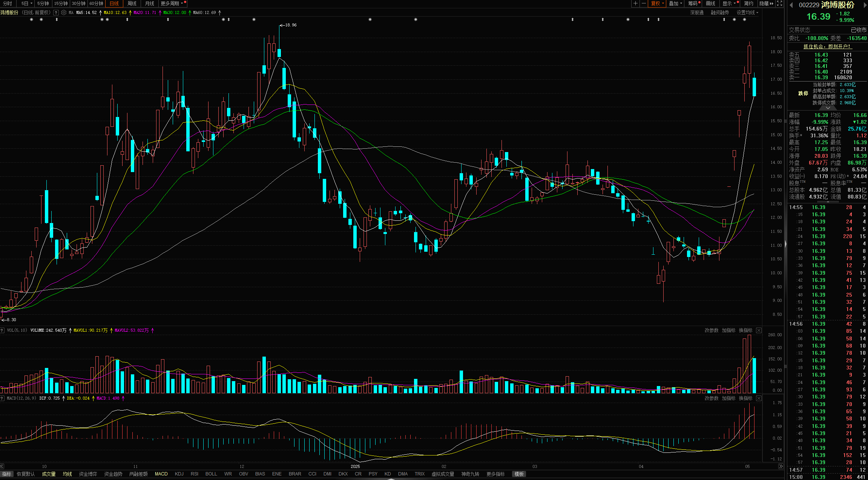The image size is (868, 480).
Task: Open 模板 template button
Action: (x=519, y=474)
